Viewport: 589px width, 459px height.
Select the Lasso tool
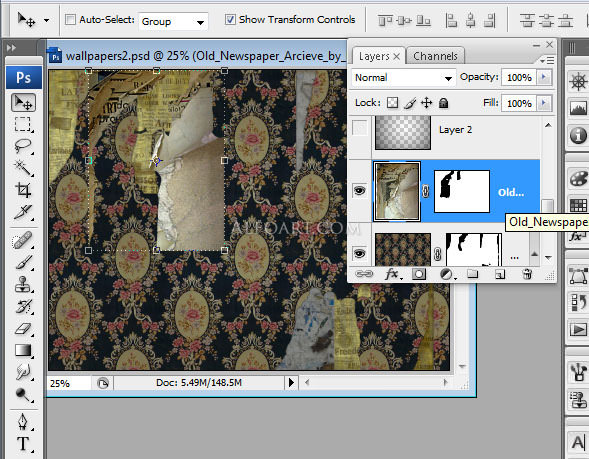coord(23,146)
